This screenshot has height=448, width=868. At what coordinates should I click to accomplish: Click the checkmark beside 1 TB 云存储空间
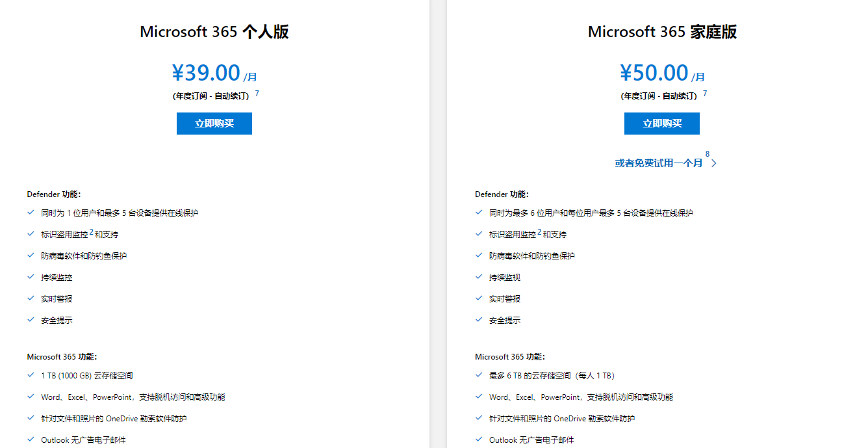coord(31,375)
